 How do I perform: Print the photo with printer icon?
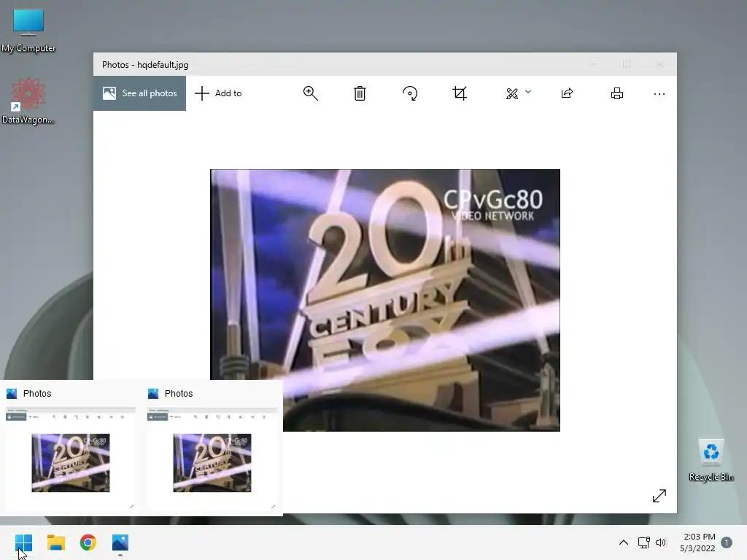(617, 93)
